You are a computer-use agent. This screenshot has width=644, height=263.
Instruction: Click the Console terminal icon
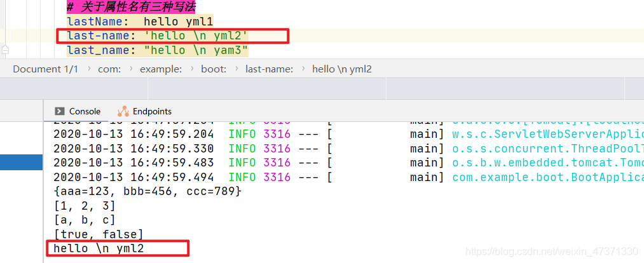click(x=60, y=111)
